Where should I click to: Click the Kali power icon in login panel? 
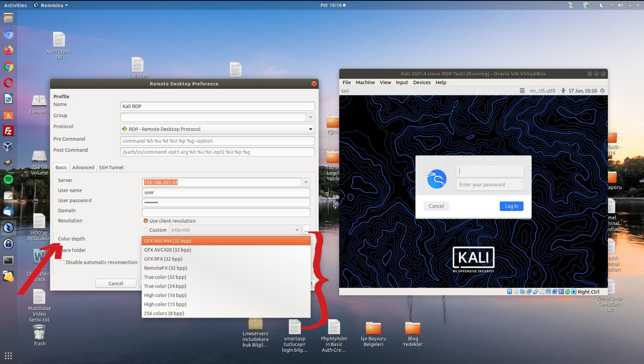[602, 91]
